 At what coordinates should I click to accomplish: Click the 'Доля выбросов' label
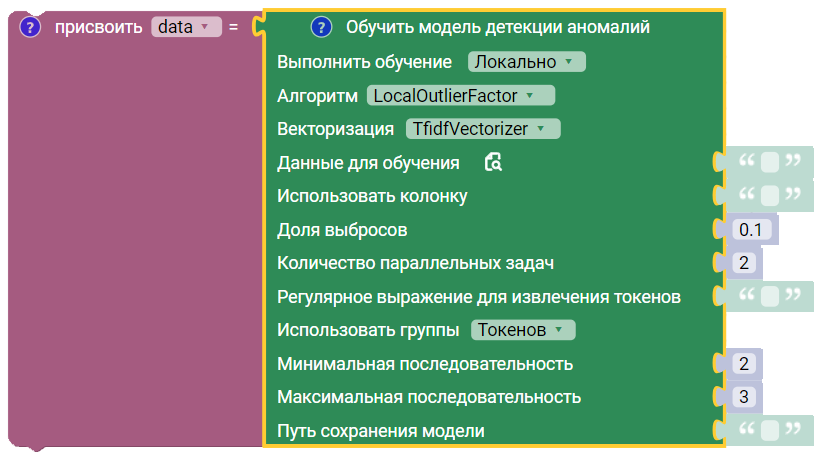click(x=342, y=230)
